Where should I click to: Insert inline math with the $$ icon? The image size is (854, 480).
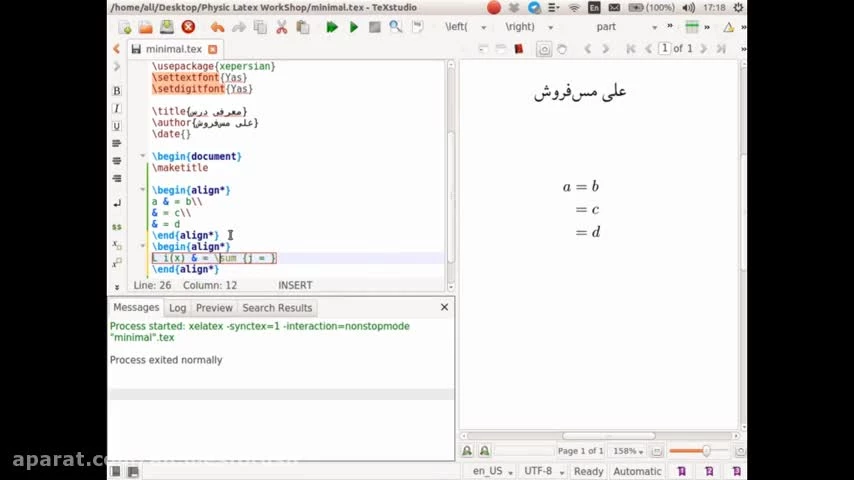pos(117,227)
